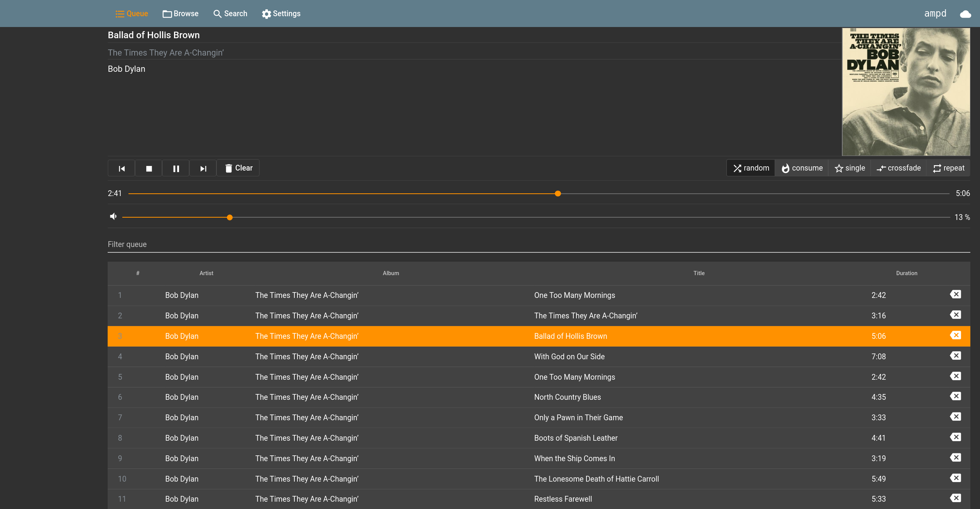Remove When the Ship Comes In
980x509 pixels.
[x=956, y=458]
